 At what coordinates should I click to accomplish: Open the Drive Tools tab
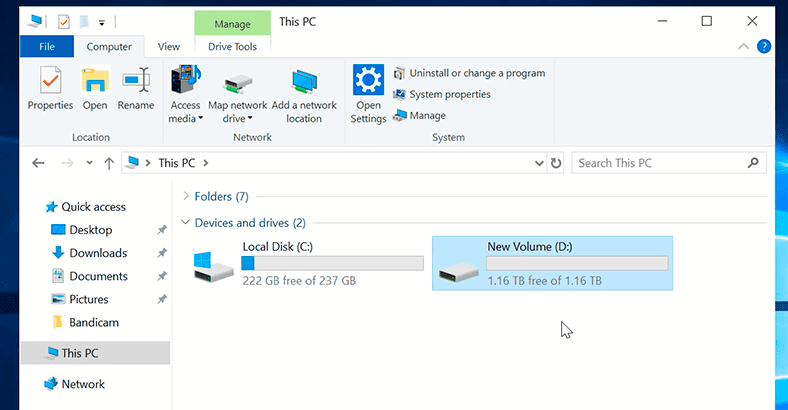tap(232, 47)
